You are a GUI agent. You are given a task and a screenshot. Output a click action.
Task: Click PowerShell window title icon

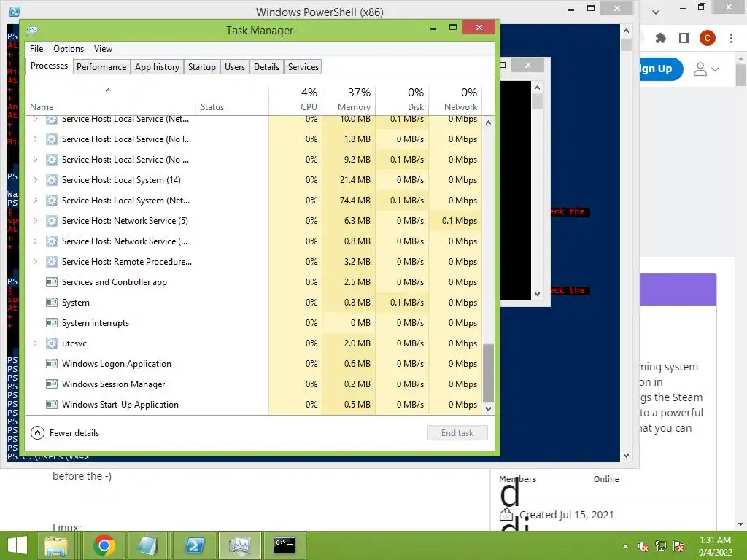(15, 12)
